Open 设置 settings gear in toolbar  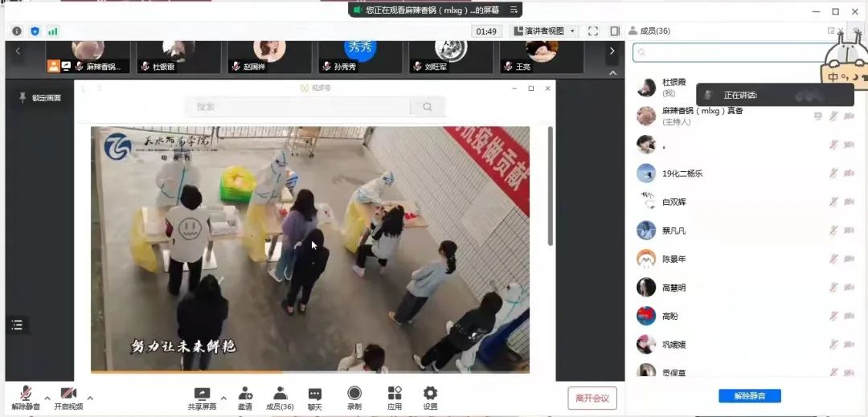(x=430, y=394)
